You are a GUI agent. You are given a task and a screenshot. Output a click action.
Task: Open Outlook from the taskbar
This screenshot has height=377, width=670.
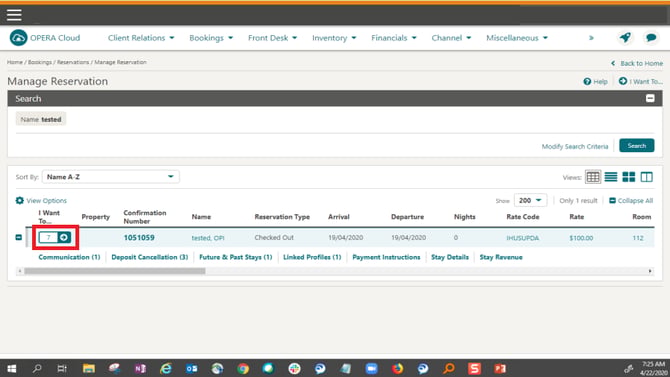pos(191,368)
